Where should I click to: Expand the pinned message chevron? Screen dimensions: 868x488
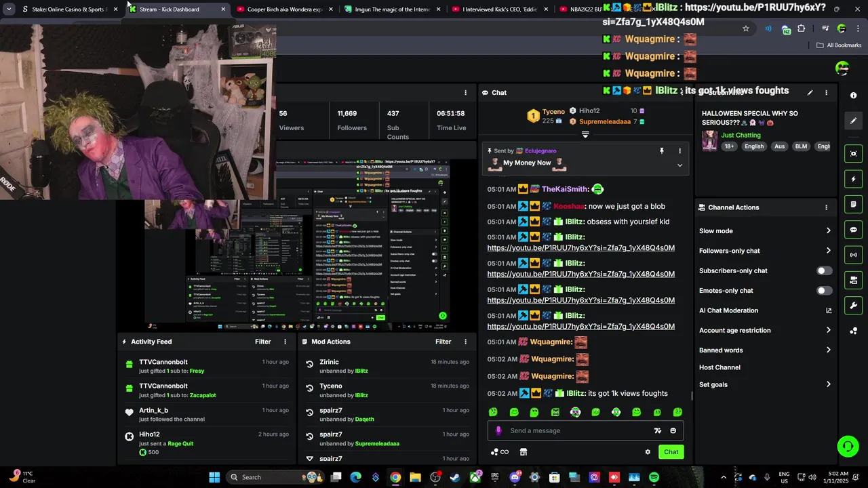coord(679,165)
